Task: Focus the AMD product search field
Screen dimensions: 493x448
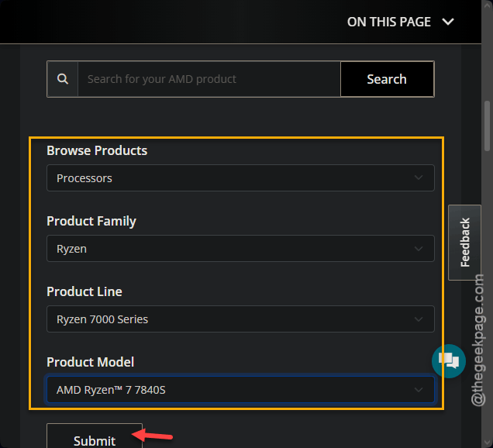Action: pos(209,79)
